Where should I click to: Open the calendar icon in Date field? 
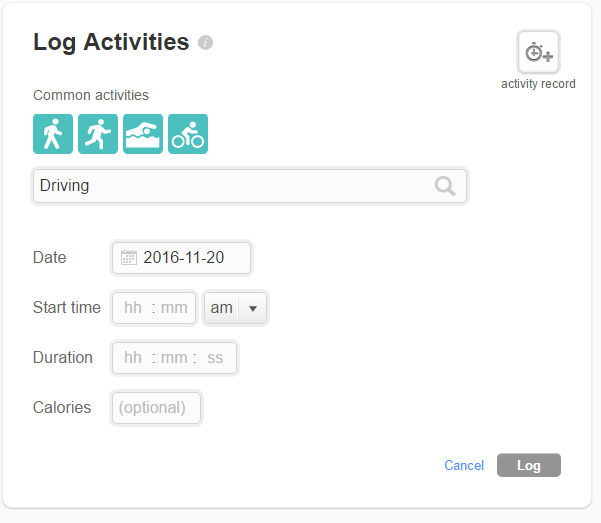[128, 258]
